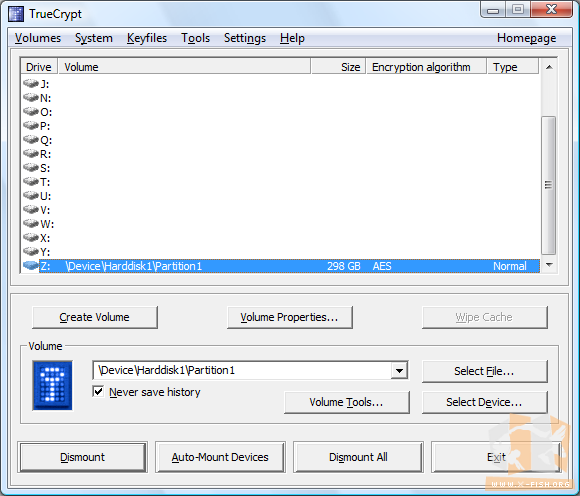Click the TrueCrypt title bar icon
580x496 pixels.
click(16, 14)
